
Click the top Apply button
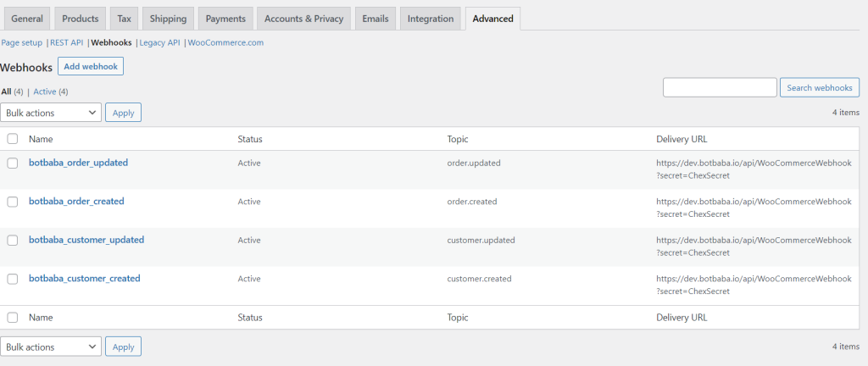[124, 112]
